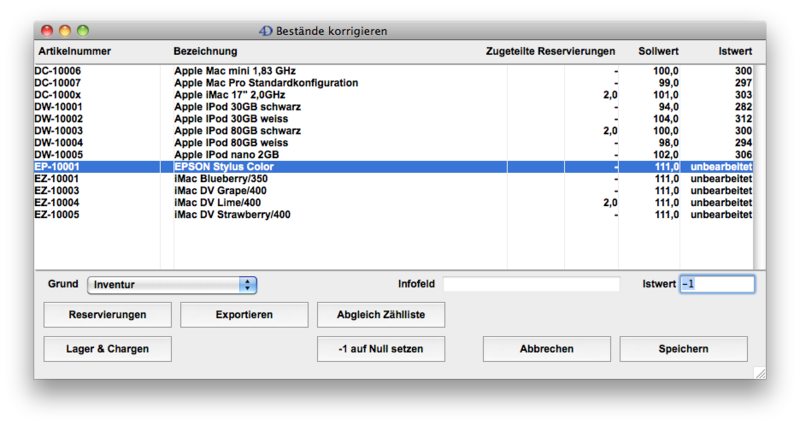The height and width of the screenshot is (426, 800).
Task: Click the Exportieren button
Action: (244, 315)
